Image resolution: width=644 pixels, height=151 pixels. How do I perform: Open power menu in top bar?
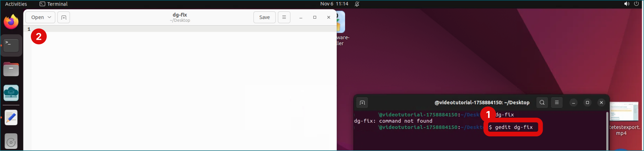tap(637, 4)
